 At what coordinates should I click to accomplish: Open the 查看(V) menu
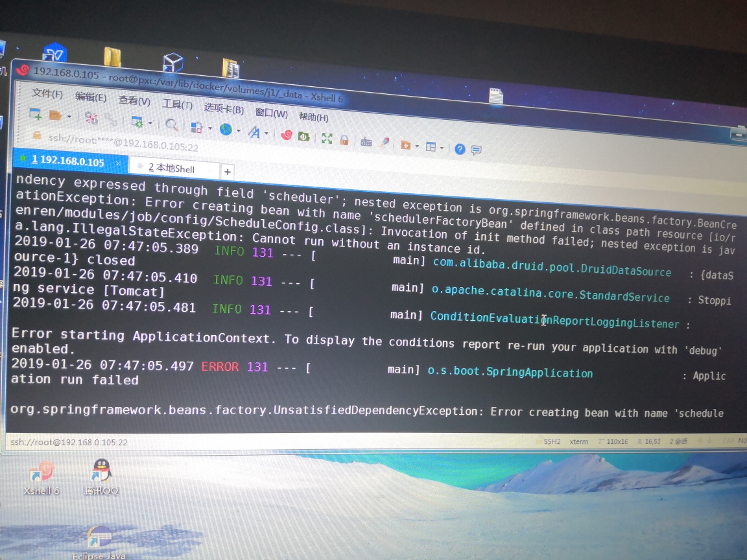click(x=134, y=101)
